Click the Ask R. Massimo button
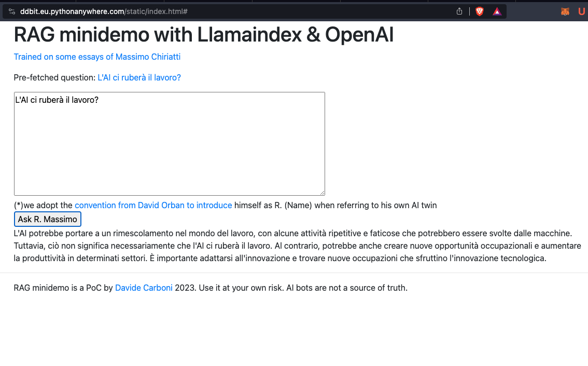This screenshot has height=366, width=588. (48, 219)
